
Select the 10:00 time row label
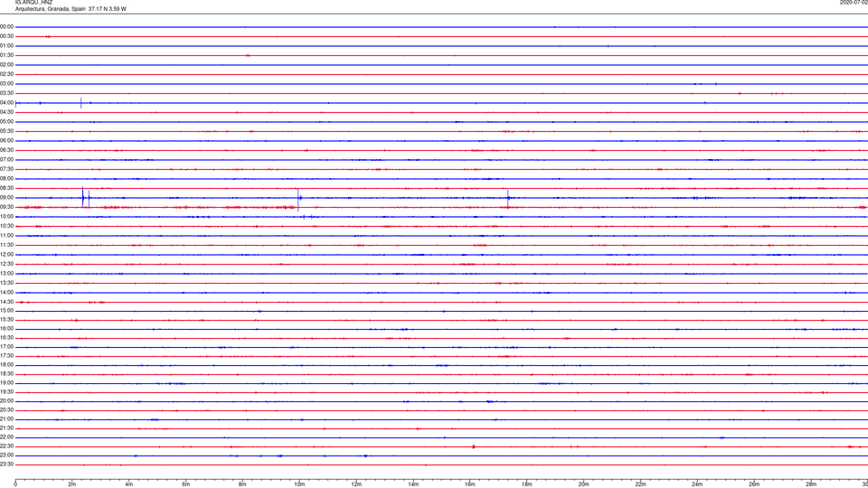click(x=6, y=216)
